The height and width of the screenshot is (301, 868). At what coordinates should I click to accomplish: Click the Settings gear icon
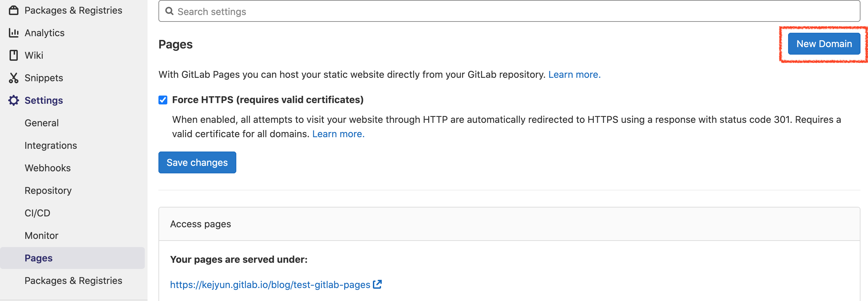14,100
